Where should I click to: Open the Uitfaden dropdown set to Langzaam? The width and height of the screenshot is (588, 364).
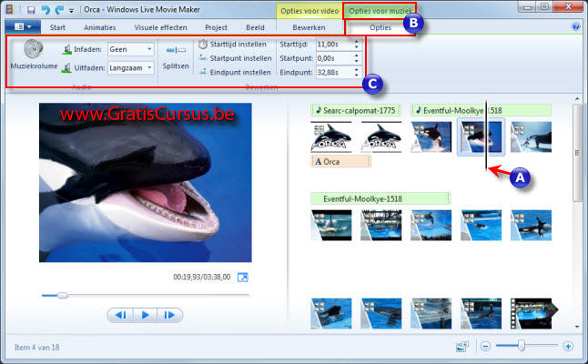[x=131, y=68]
